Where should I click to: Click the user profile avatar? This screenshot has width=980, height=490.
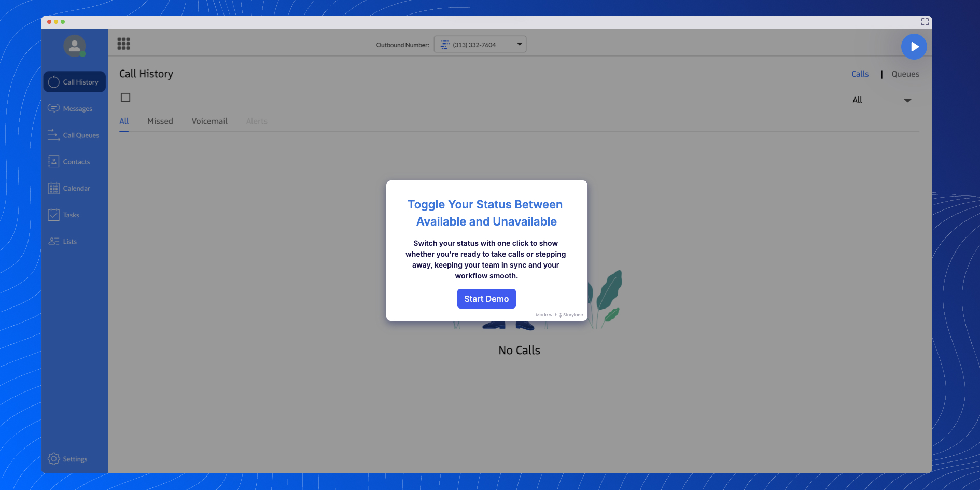click(x=74, y=46)
